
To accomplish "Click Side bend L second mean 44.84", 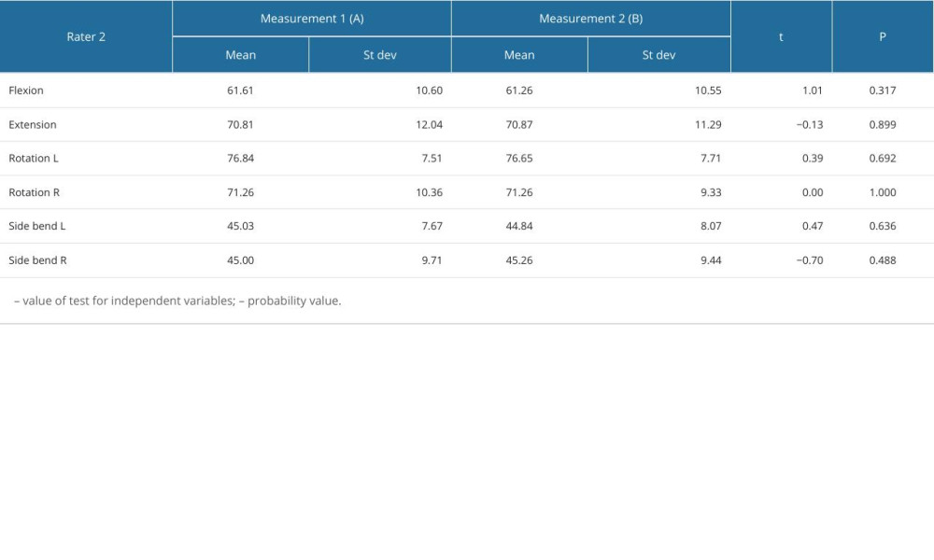I will tap(519, 226).
